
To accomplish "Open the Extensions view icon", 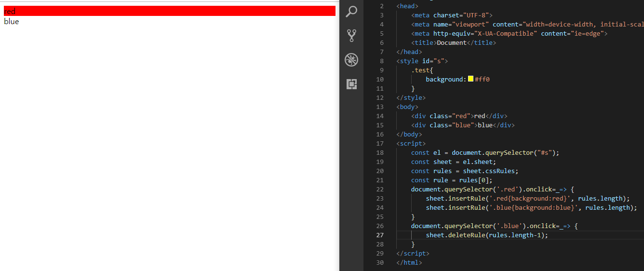I will pos(351,84).
